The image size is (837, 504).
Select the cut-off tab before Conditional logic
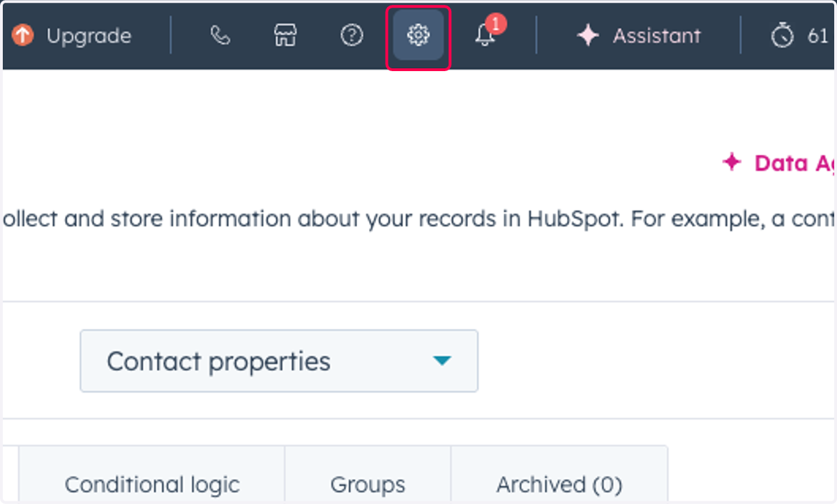[x=10, y=475]
